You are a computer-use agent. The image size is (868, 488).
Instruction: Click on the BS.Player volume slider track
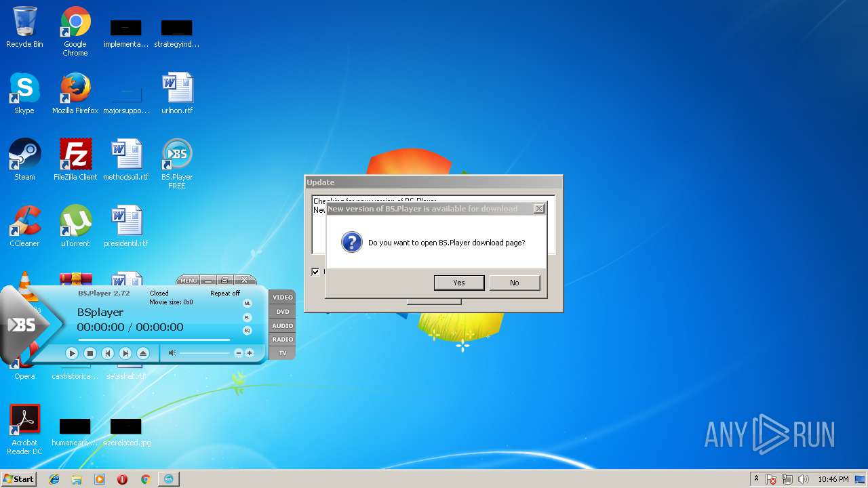click(x=205, y=353)
